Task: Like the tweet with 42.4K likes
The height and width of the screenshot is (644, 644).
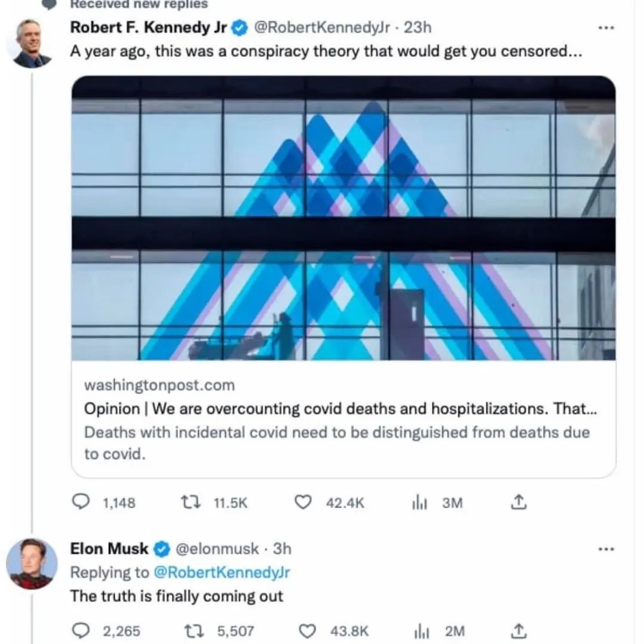Action: [x=304, y=503]
